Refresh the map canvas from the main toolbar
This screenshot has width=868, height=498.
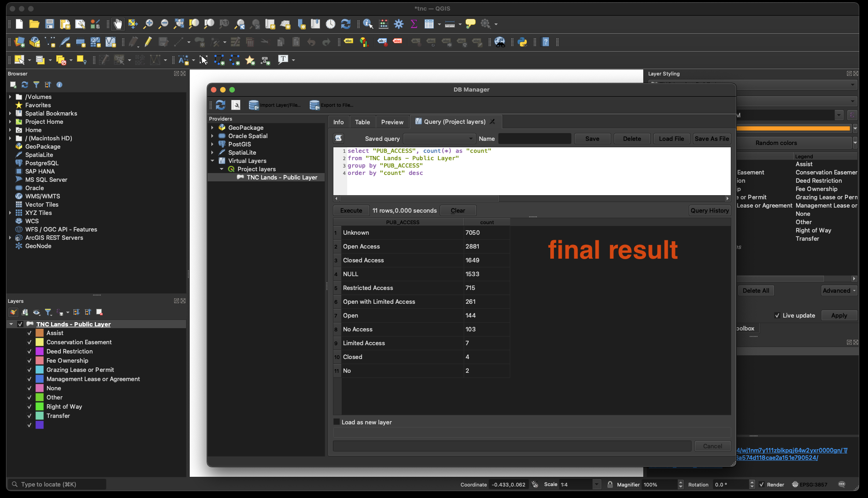point(346,24)
